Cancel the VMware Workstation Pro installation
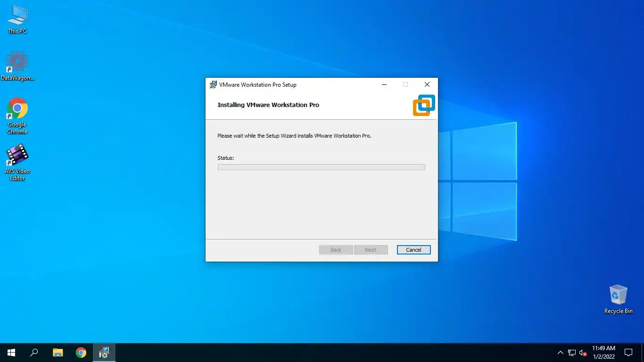This screenshot has height=362, width=644. [x=413, y=250]
